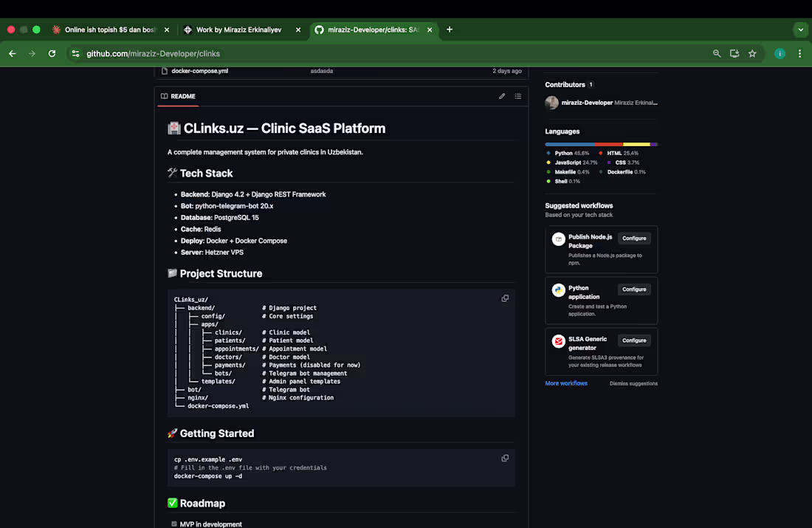The image size is (812, 528).
Task: Click the JavaScript language entry
Action: [x=571, y=162]
